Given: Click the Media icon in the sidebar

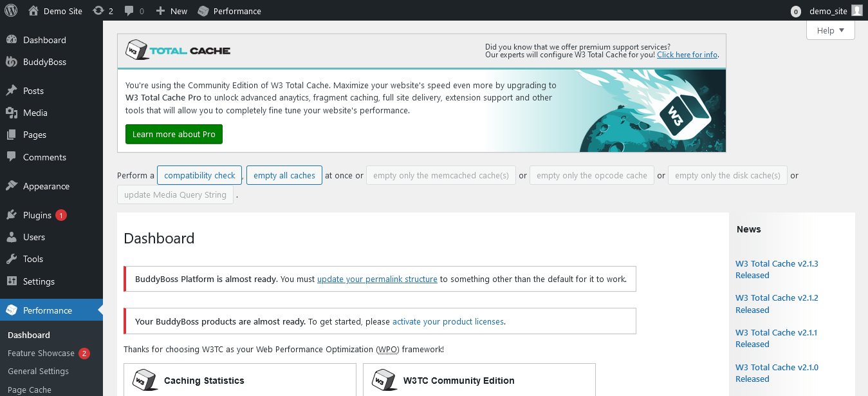Looking at the screenshot, I should tap(12, 113).
